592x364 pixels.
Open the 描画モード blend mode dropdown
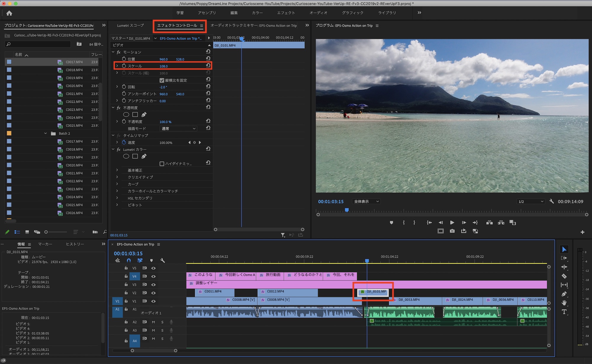(178, 129)
